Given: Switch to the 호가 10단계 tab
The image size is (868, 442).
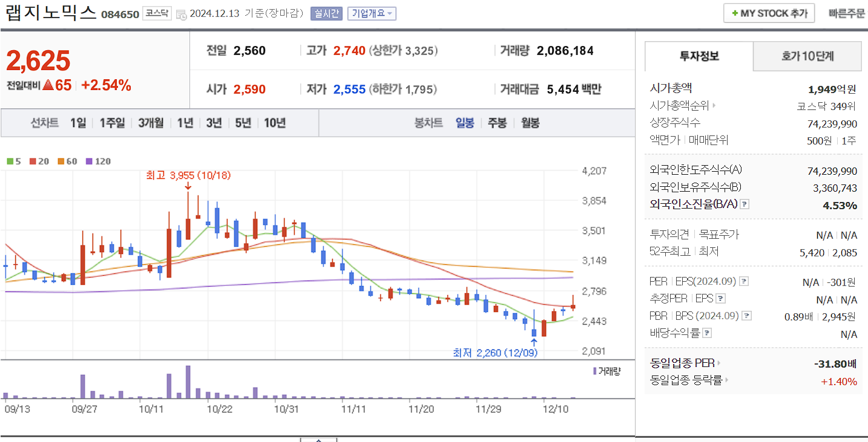Looking at the screenshot, I should click(807, 56).
